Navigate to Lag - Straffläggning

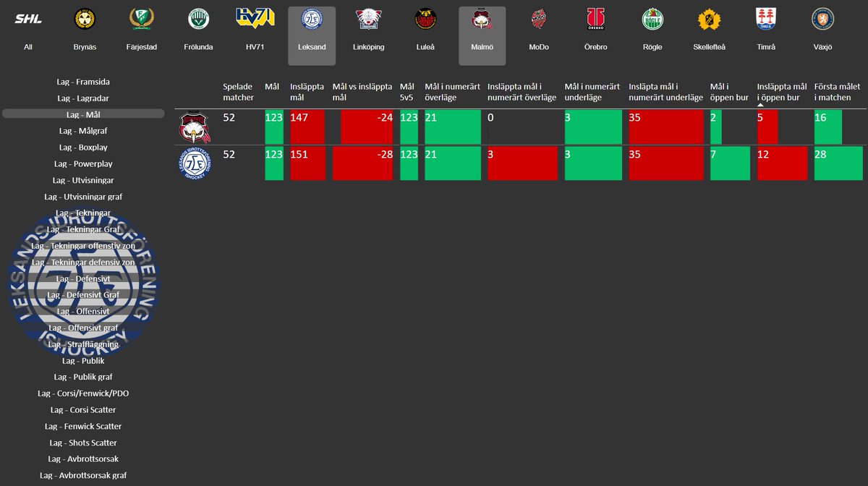pos(83,344)
